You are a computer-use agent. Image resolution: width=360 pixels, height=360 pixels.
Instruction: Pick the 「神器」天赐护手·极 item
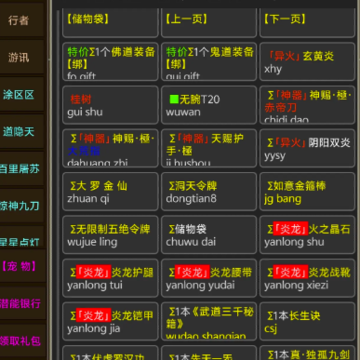[x=209, y=148]
